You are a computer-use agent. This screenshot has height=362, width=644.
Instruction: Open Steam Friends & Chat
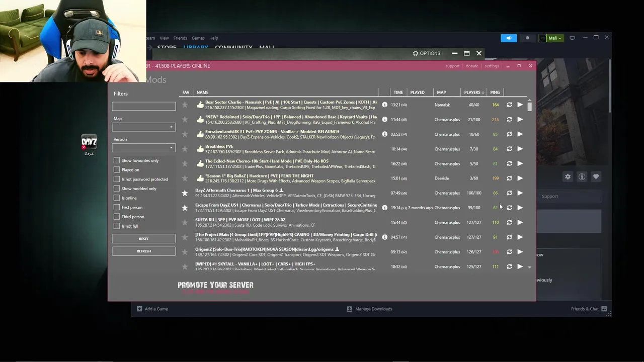589,309
